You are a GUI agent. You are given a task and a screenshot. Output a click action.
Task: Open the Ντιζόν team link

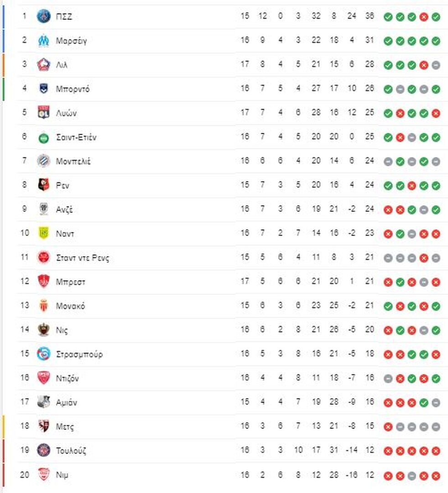[x=67, y=378]
